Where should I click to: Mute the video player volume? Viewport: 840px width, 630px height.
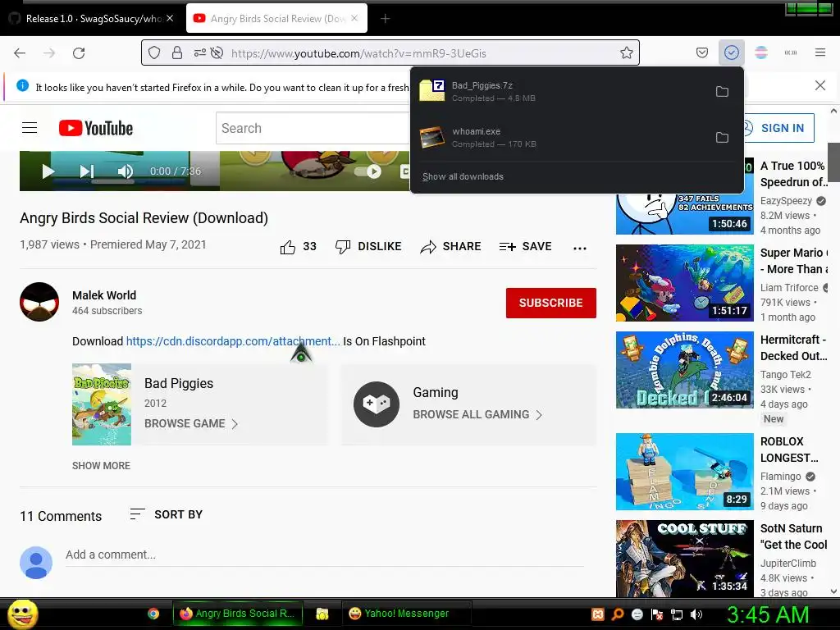[x=126, y=171]
